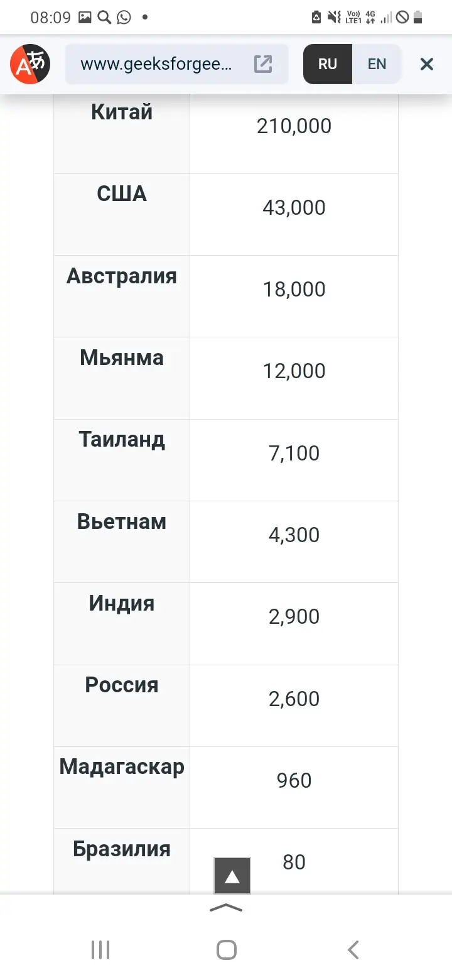
Task: Open page in external browser icon
Action: tap(262, 64)
